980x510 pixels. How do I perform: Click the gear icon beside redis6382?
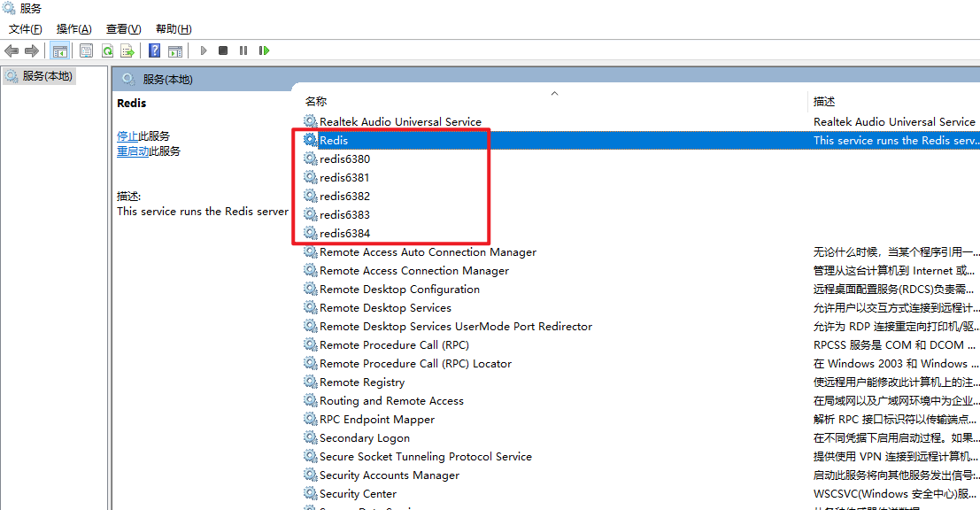311,196
